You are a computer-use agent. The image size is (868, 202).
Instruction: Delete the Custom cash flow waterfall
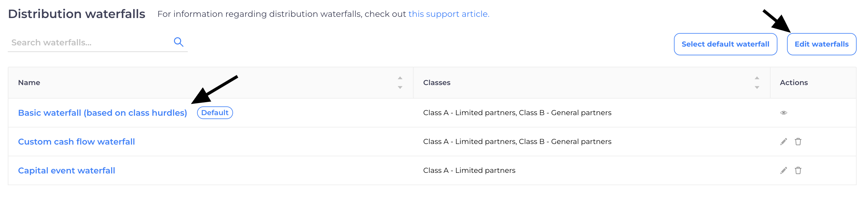tap(798, 142)
